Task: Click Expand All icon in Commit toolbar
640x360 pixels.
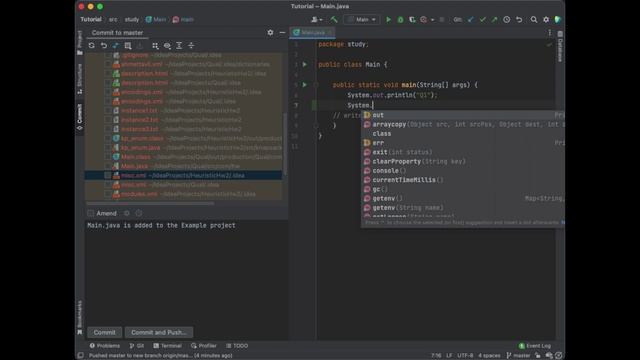Action: [x=179, y=46]
